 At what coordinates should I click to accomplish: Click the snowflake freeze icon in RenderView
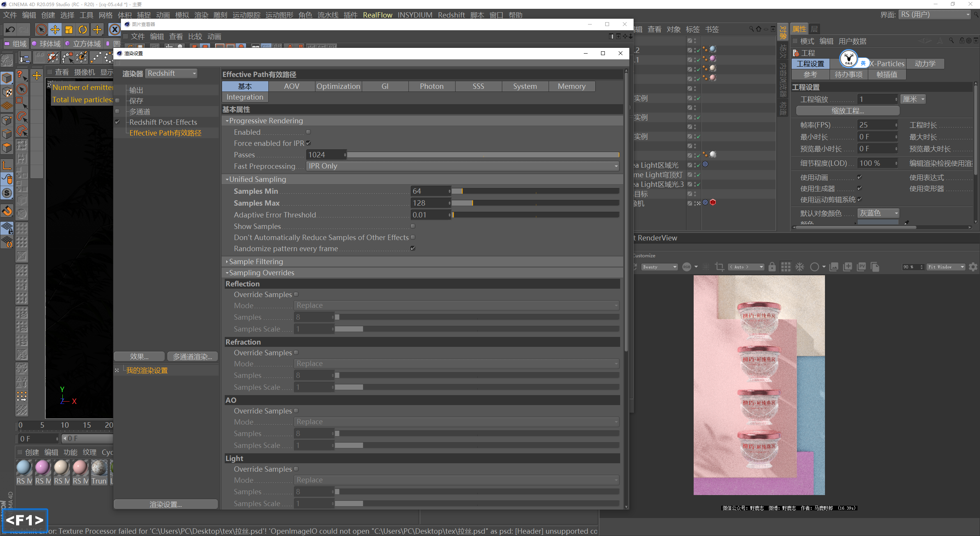[800, 267]
